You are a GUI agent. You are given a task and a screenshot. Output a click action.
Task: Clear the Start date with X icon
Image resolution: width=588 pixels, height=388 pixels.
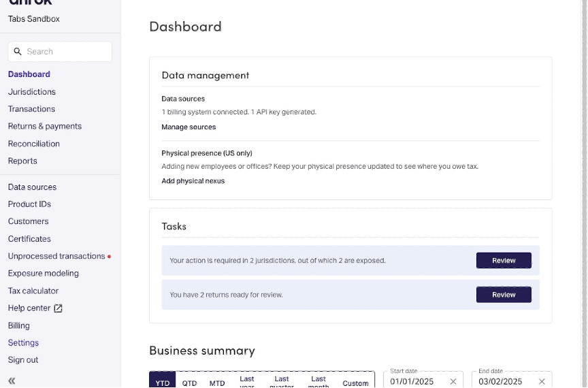click(453, 382)
